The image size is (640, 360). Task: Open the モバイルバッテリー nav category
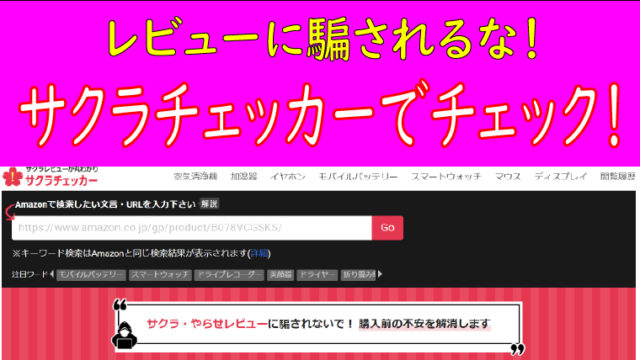(358, 176)
